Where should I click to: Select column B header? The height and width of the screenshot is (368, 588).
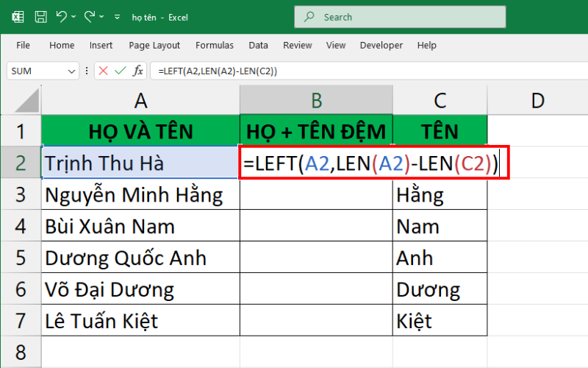316,100
